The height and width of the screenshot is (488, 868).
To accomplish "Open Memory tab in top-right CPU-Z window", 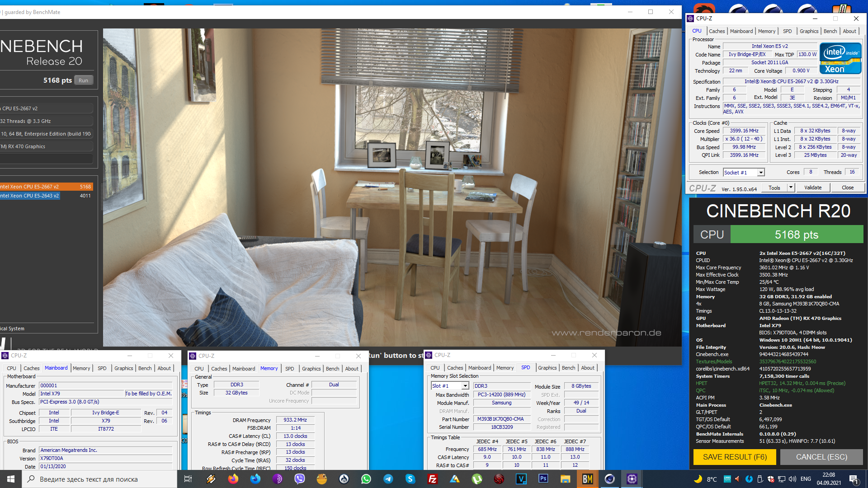I will pos(767,31).
